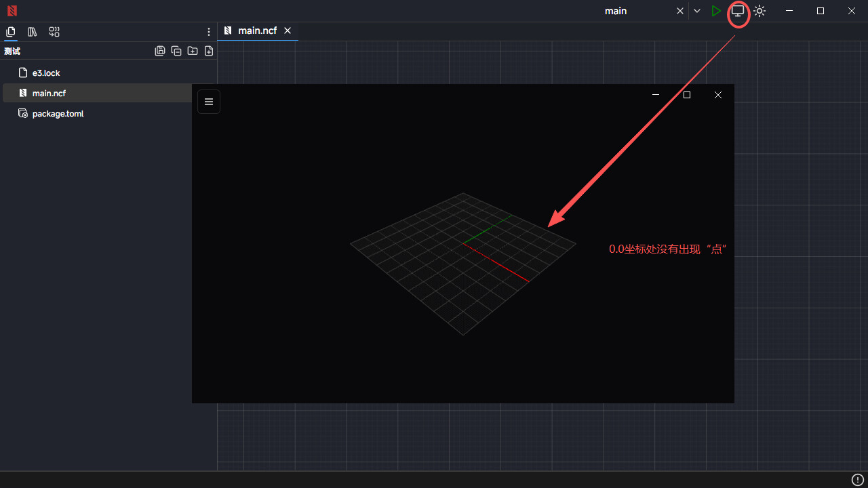
Task: Open the library sidebar panel
Action: click(x=33, y=32)
